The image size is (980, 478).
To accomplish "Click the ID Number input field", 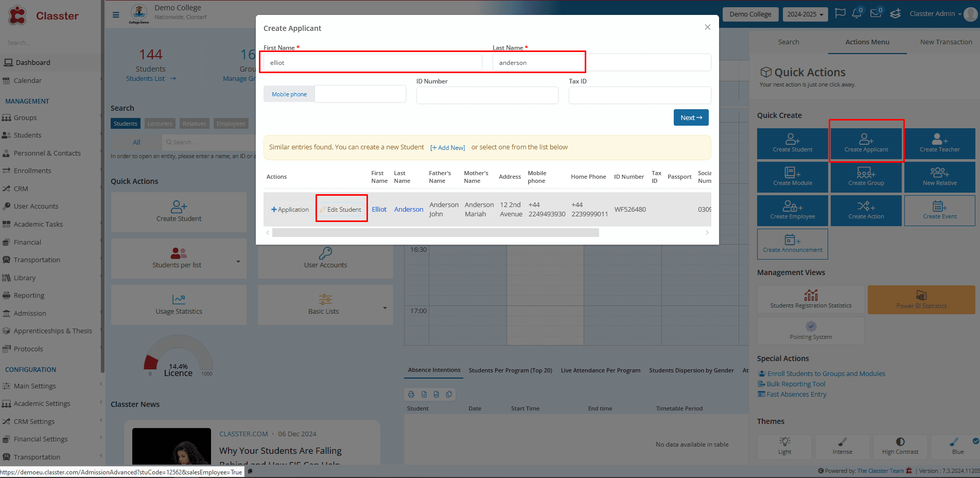I will [x=487, y=95].
